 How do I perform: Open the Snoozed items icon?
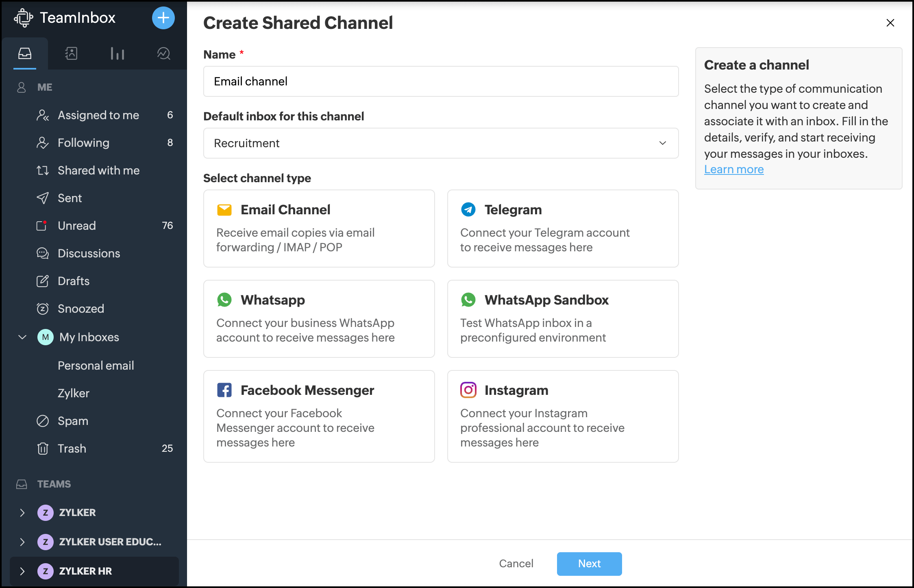44,309
